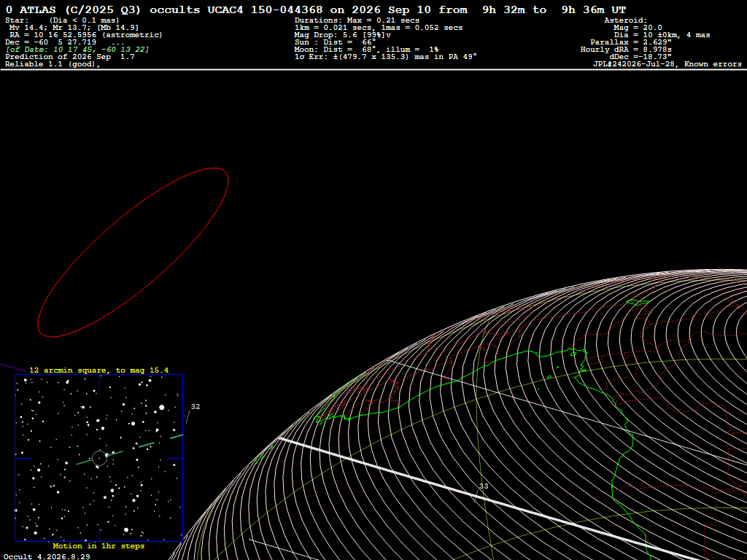Click the 1σ Err uncertainty line
Screen dimensions: 747x560
coord(386,57)
